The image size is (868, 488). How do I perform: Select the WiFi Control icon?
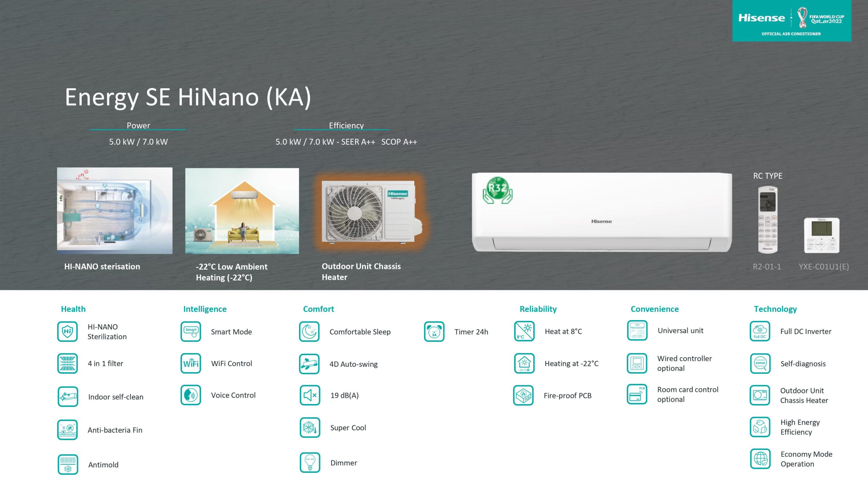191,364
